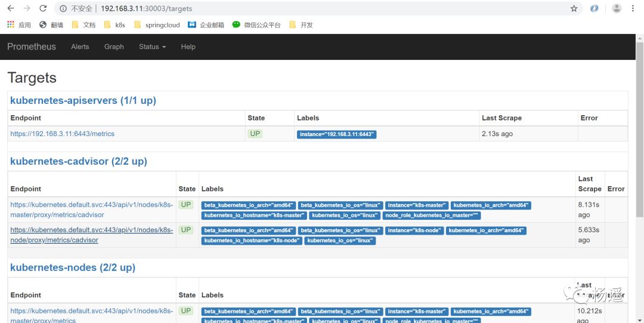Screen dimensions: 644x323
Task: Expand the Status dropdown menu
Action: (x=153, y=47)
